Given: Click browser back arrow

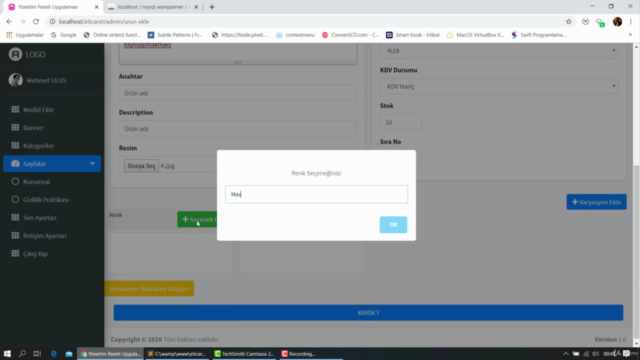Looking at the screenshot, I should click(9, 21).
